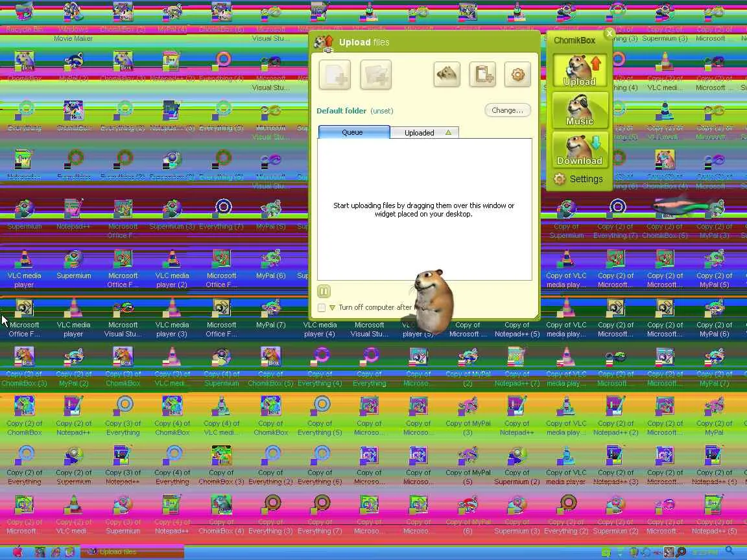The width and height of the screenshot is (747, 560).
Task: Click the Change... default folder button
Action: [x=507, y=110]
